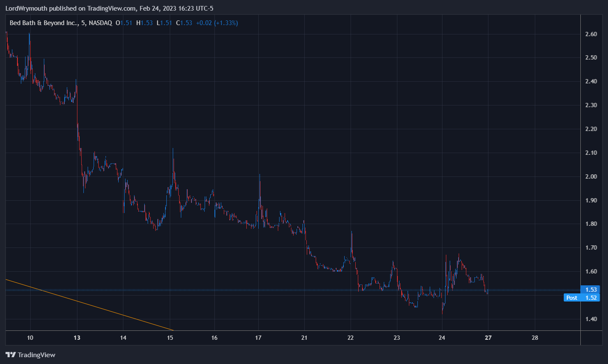
Task: Click the low value 'L1.51'
Action: (x=164, y=23)
